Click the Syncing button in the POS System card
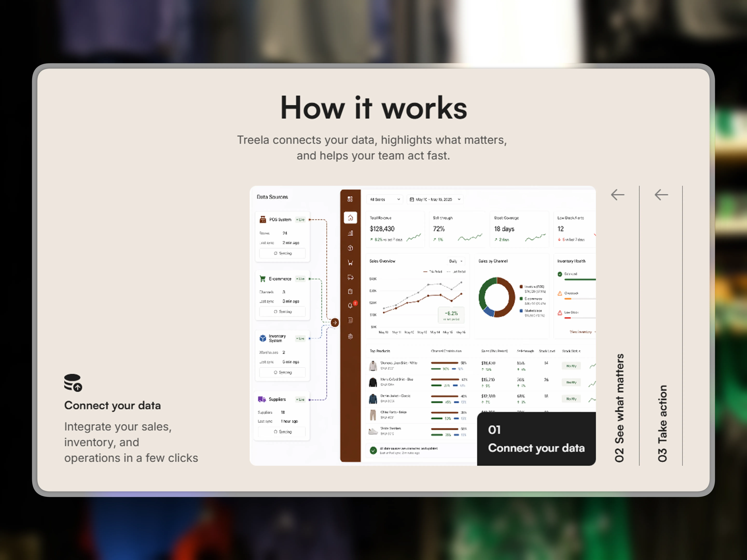 [x=282, y=253]
